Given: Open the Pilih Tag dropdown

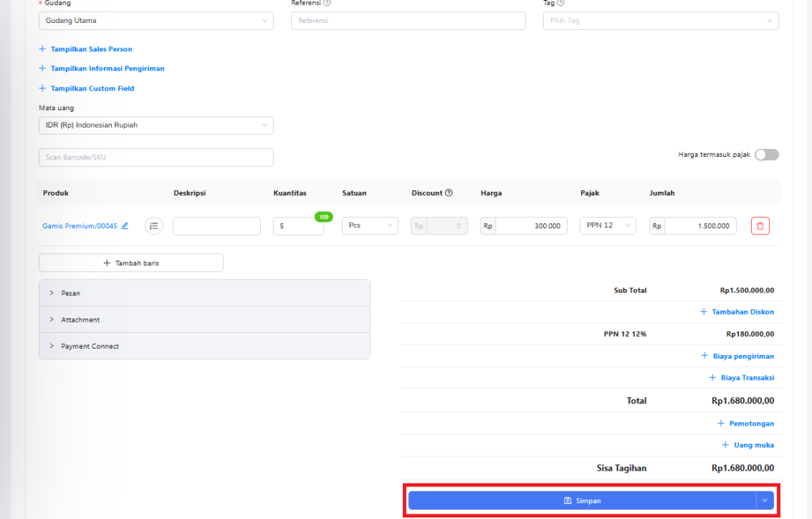Looking at the screenshot, I should tap(661, 21).
